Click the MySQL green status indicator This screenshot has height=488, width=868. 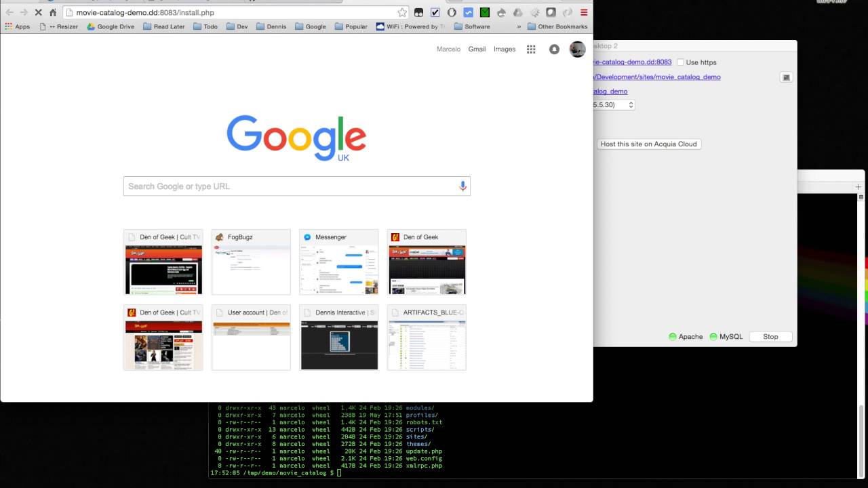[x=713, y=336]
